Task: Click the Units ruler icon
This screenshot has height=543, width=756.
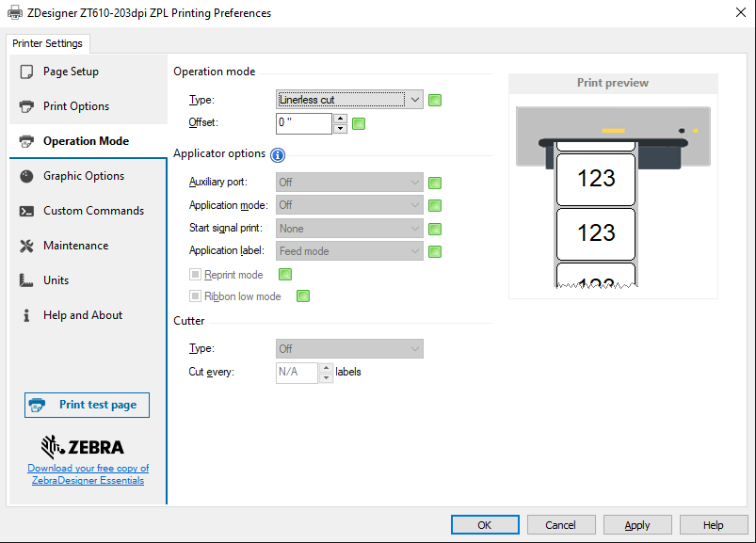Action: [x=26, y=280]
